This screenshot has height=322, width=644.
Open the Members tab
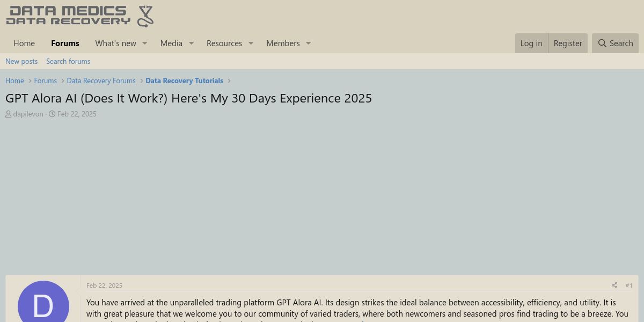(283, 43)
